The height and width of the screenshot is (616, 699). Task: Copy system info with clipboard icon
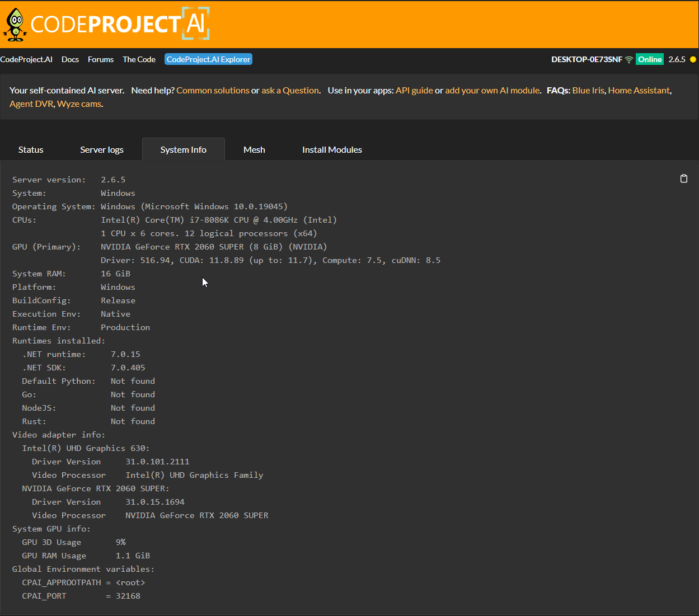[683, 178]
